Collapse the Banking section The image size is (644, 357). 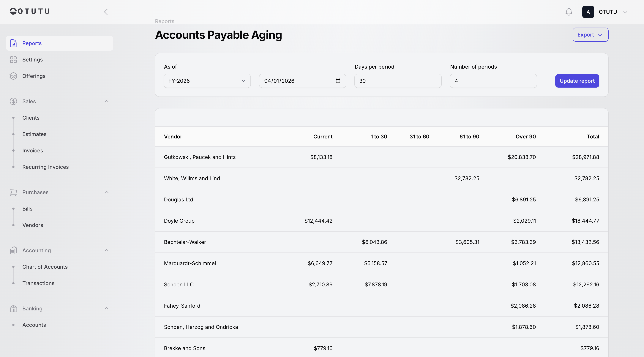point(107,309)
